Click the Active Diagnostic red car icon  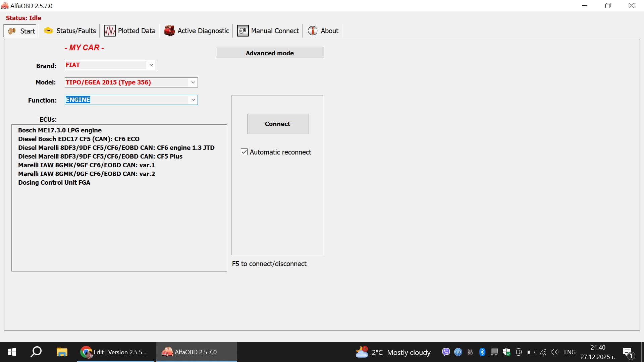[169, 31]
